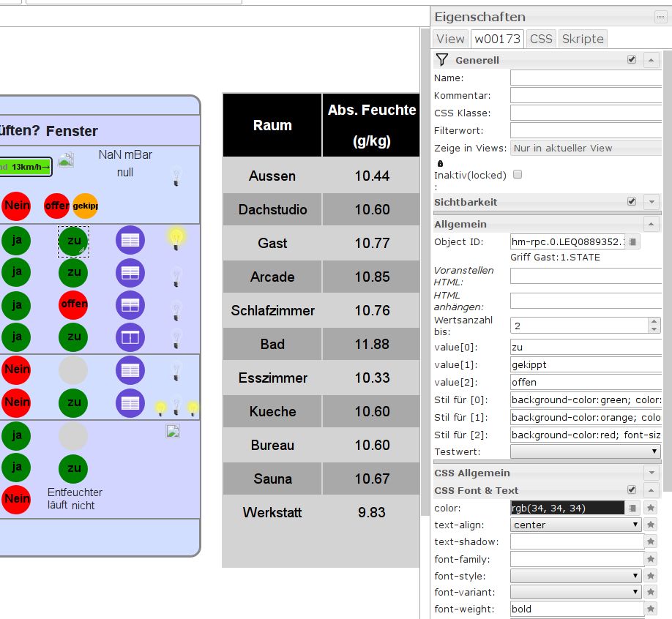Switch to the View tab

[x=450, y=39]
